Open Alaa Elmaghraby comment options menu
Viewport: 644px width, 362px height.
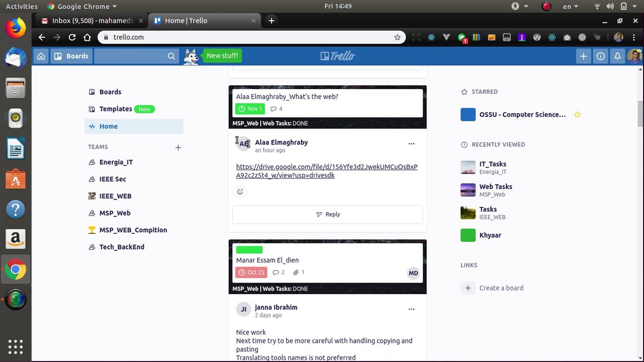click(x=412, y=144)
